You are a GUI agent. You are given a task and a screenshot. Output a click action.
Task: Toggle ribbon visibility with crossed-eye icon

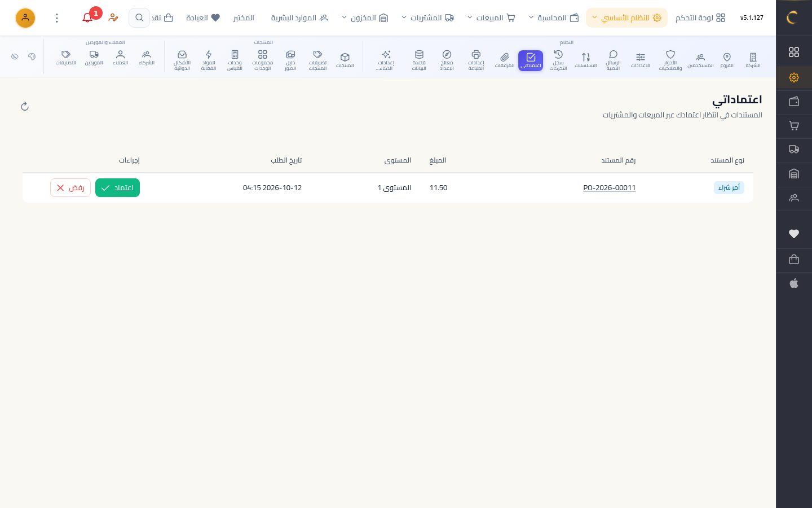tap(15, 56)
